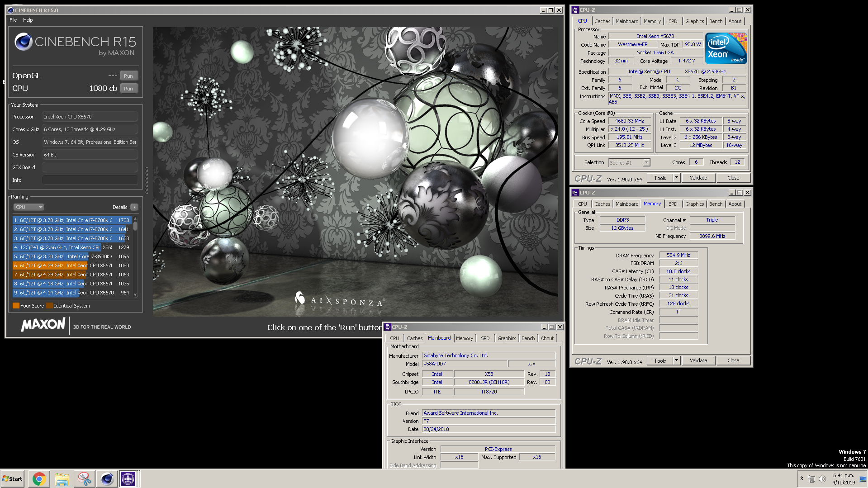Screen dimensions: 868x488
Task: Open CPU tab in Mainboard CPU-Z window
Action: click(394, 338)
